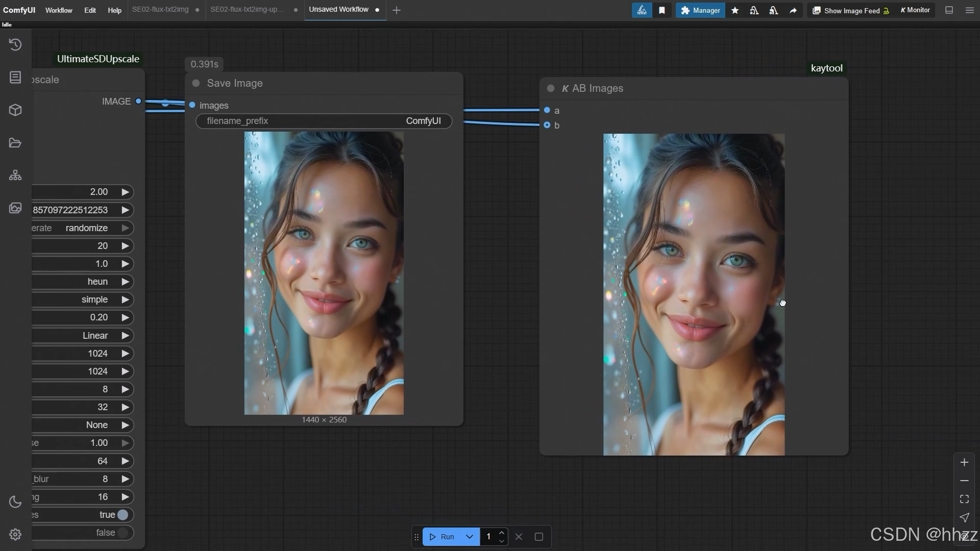980x551 pixels.
Task: Click the share arrow icon in top bar
Action: (793, 10)
